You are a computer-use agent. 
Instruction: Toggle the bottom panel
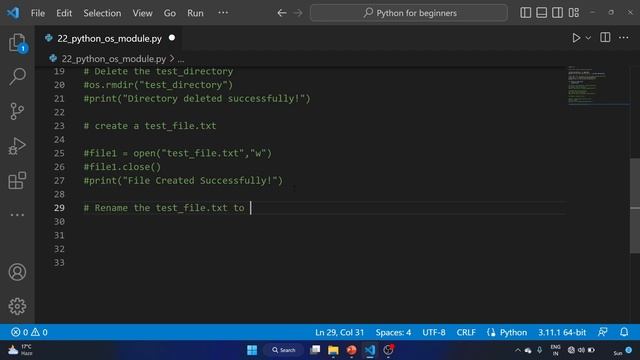click(x=542, y=13)
